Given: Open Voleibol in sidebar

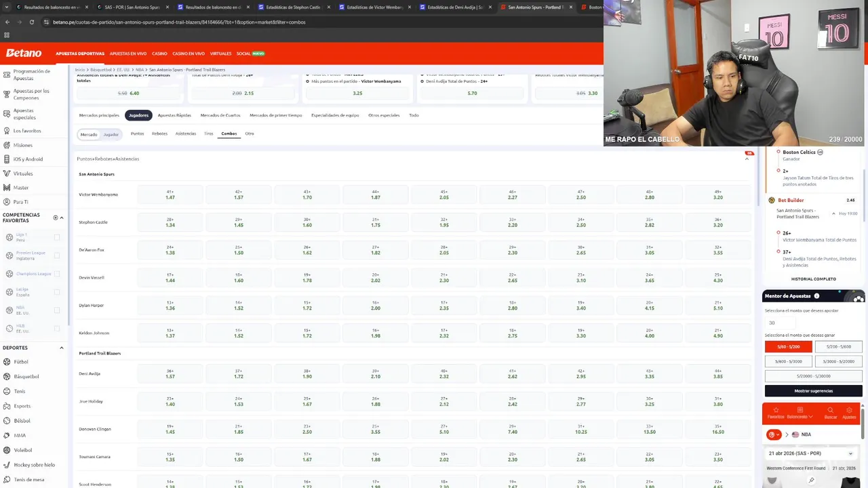Looking at the screenshot, I should (x=23, y=450).
